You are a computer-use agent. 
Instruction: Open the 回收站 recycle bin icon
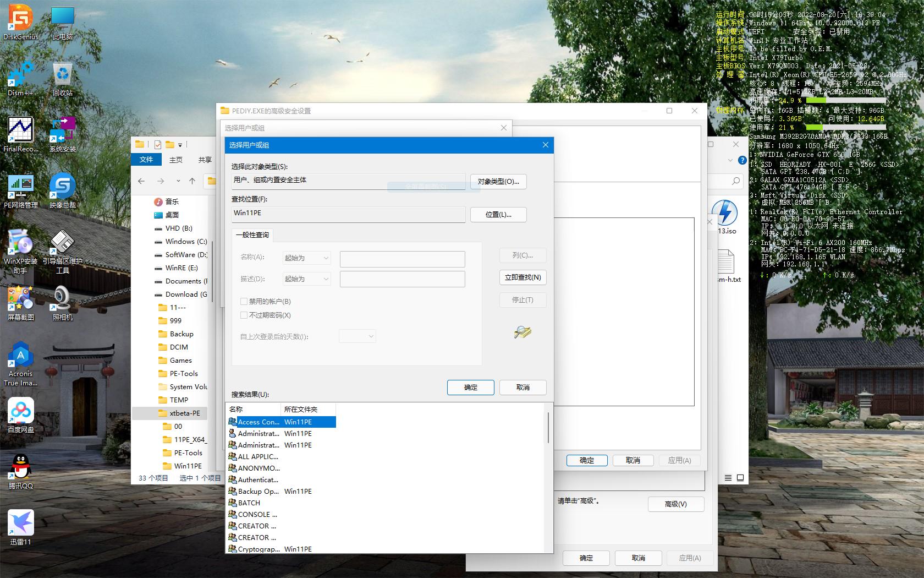63,78
